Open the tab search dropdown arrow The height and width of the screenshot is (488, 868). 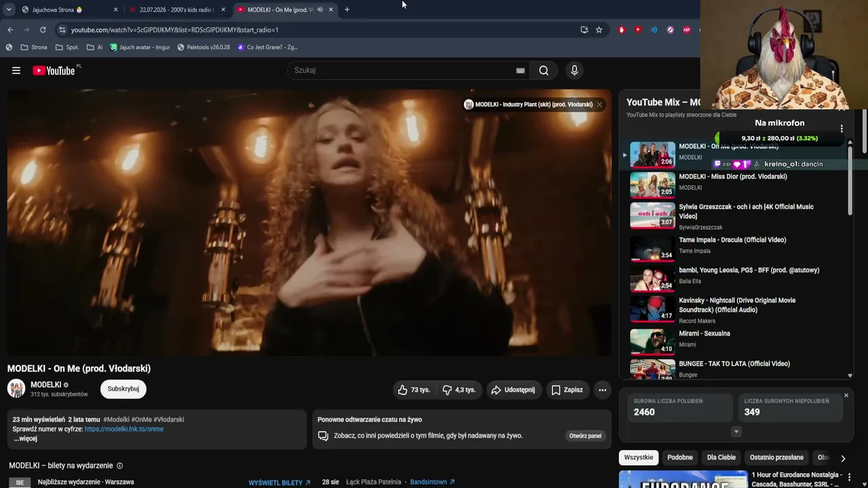click(9, 9)
